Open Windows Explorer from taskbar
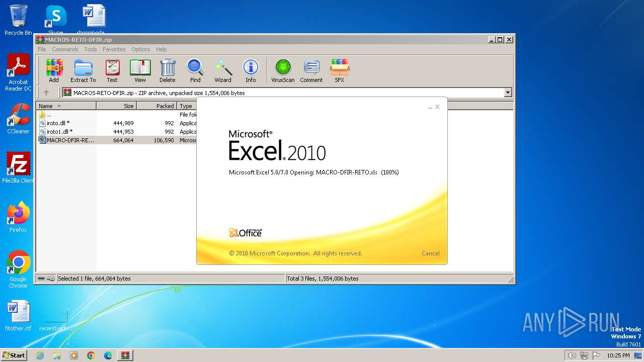Viewport: 644px width, 362px height. (57, 355)
